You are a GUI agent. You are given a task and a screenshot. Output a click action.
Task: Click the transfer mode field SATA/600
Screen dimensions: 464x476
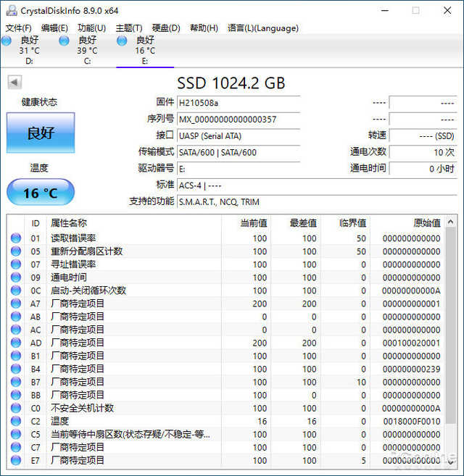pyautogui.click(x=239, y=152)
